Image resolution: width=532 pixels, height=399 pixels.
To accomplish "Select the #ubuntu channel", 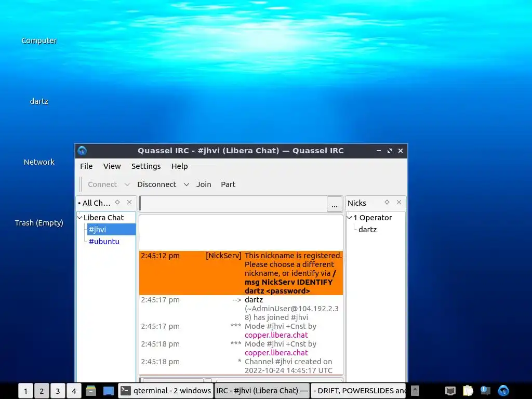I will [104, 242].
